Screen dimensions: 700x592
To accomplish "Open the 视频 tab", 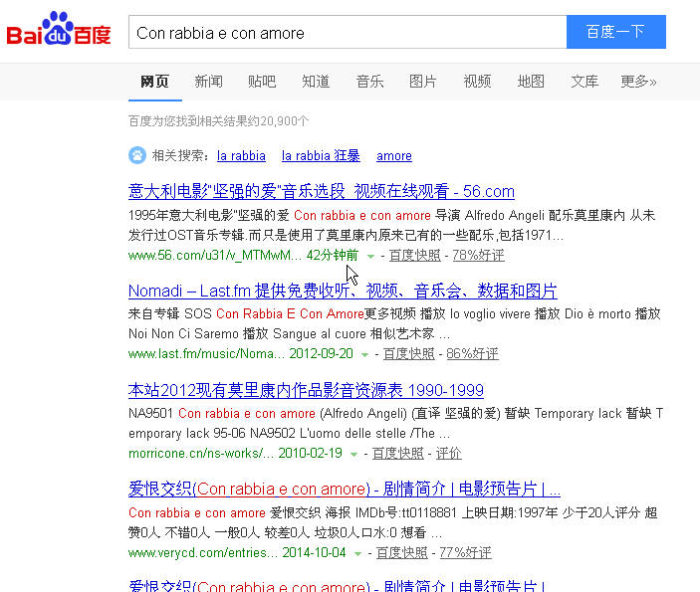I will 477,82.
